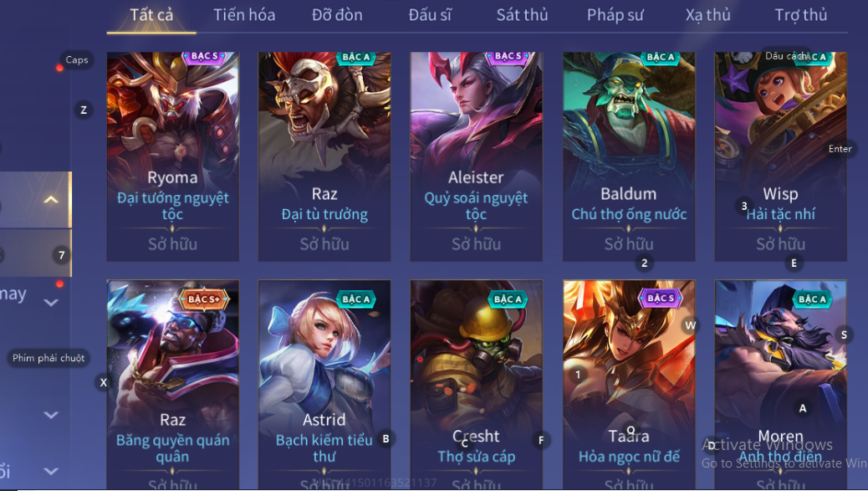Select the Pháp sư tab
Image resolution: width=868 pixels, height=491 pixels.
coord(615,15)
